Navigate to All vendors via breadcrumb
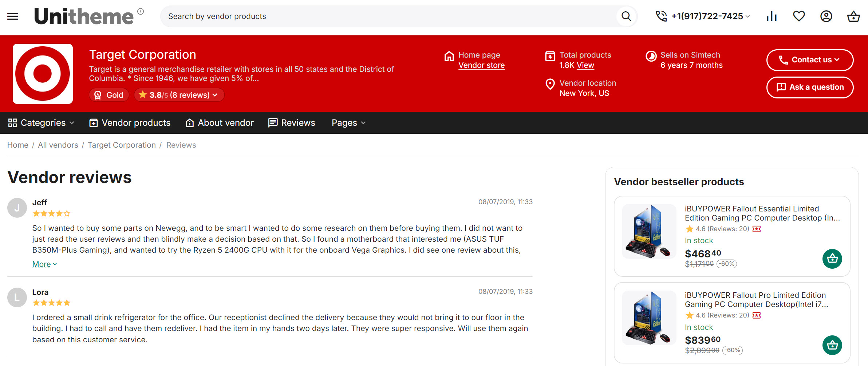Screen dimensions: 868x366 58,145
